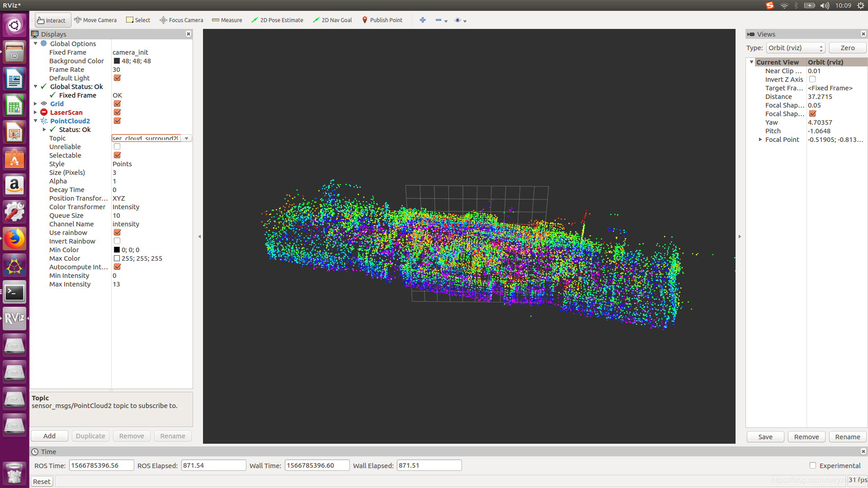Image resolution: width=868 pixels, height=488 pixels.
Task: Open Trash icon in the dock
Action: click(x=14, y=473)
